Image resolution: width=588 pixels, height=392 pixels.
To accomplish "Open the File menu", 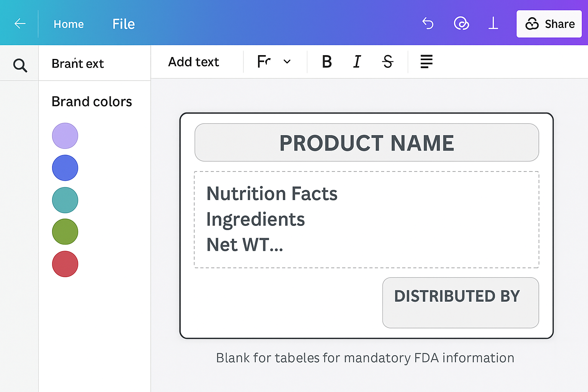I will pyautogui.click(x=123, y=23).
